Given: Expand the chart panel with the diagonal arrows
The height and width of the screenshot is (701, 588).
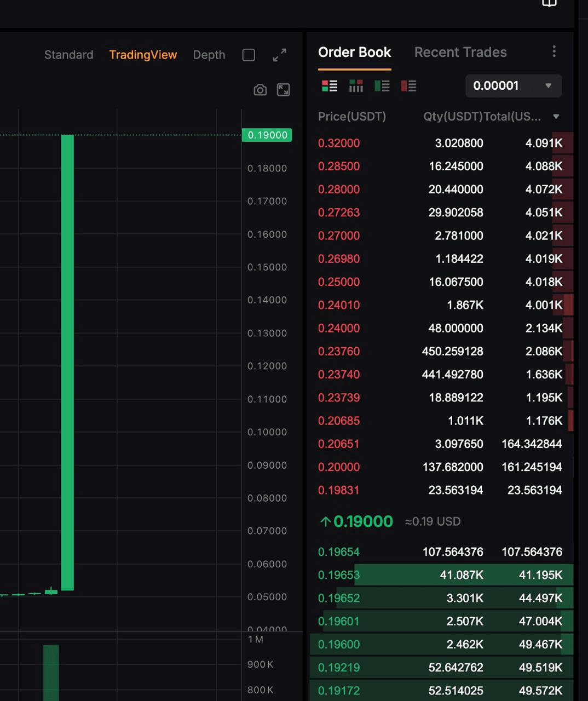Looking at the screenshot, I should click(279, 55).
